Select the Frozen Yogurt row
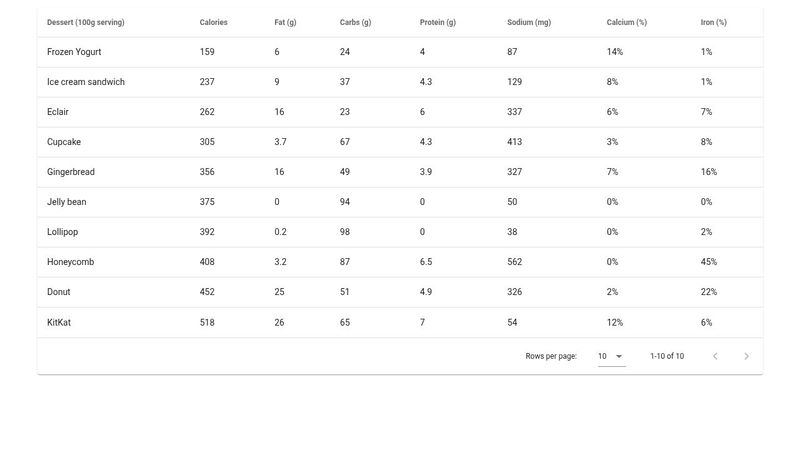Screen dimensions: 800x450 pos(400,52)
